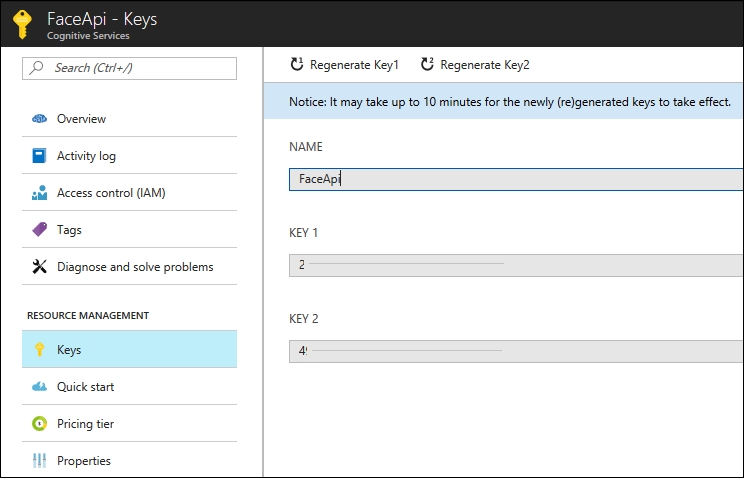
Task: Open the Overview menu item
Action: [x=81, y=119]
